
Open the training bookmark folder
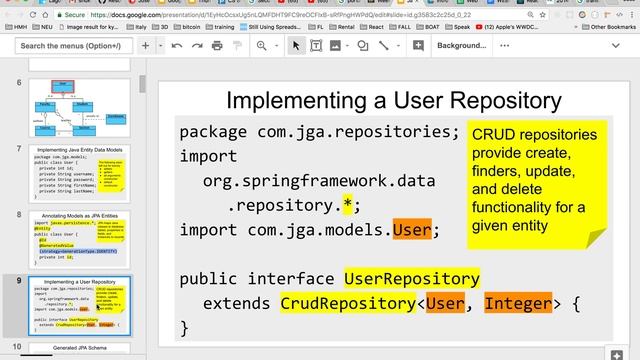tap(220, 27)
